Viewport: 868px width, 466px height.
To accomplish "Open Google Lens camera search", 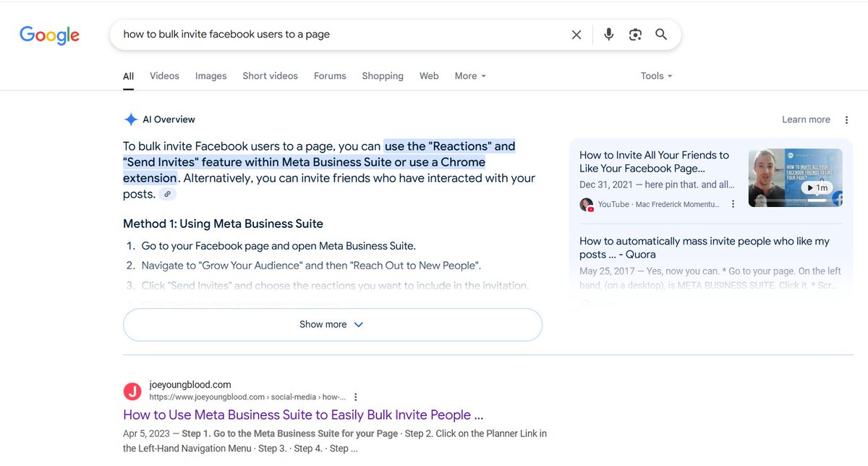I will click(x=635, y=34).
